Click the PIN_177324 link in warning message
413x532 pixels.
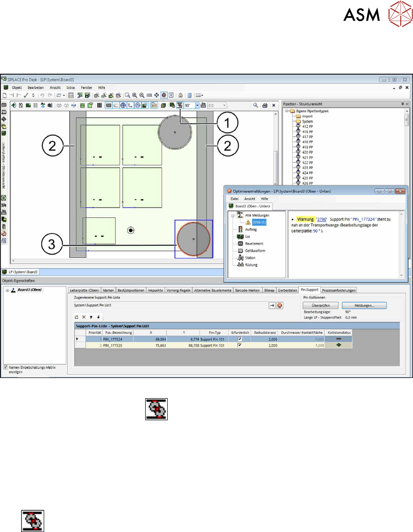[x=363, y=220]
